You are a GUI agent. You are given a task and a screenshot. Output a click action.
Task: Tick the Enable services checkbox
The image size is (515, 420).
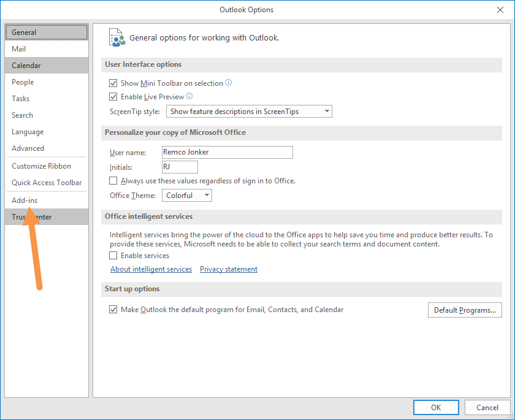tap(113, 256)
